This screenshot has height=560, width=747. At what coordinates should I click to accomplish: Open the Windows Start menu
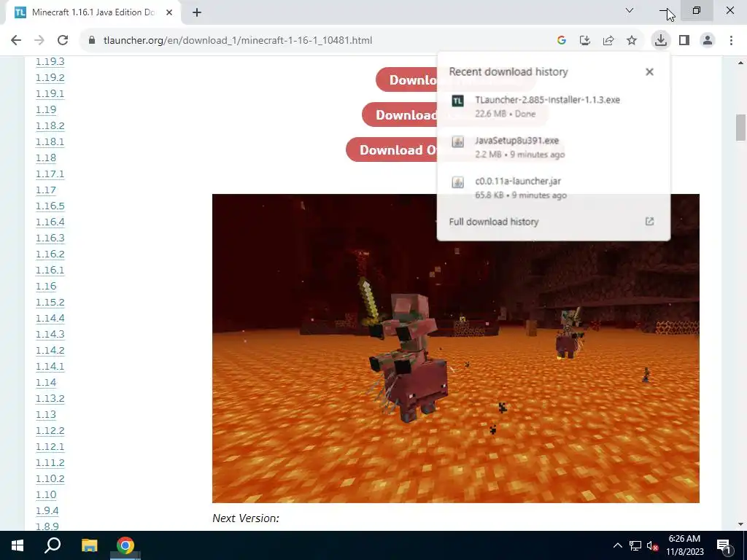[18, 545]
